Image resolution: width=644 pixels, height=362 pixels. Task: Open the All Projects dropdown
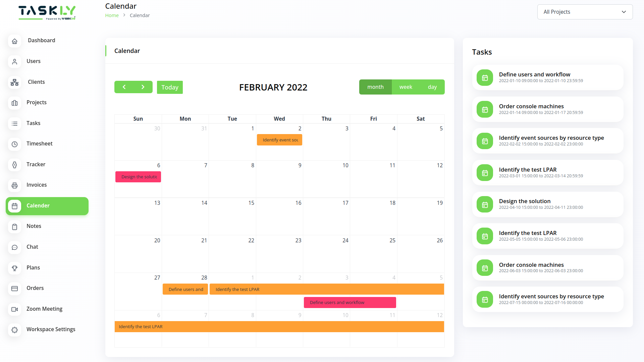coord(585,12)
